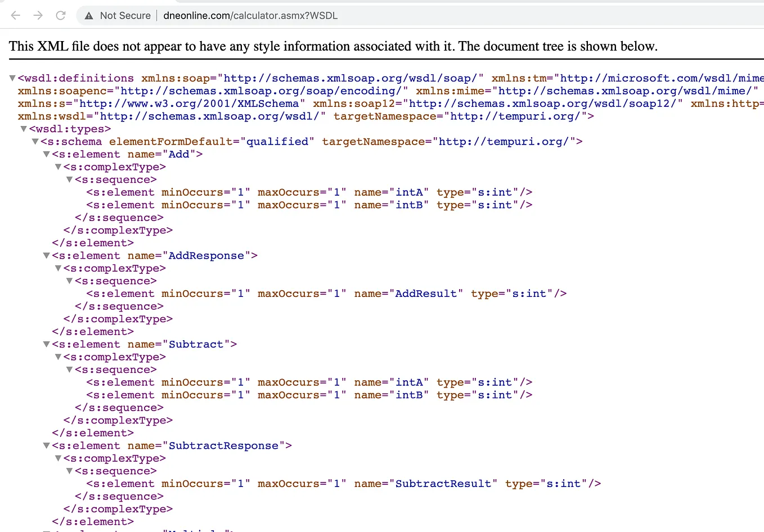The image size is (764, 532).
Task: Collapse the complexType inside AddResponse
Action: point(57,268)
